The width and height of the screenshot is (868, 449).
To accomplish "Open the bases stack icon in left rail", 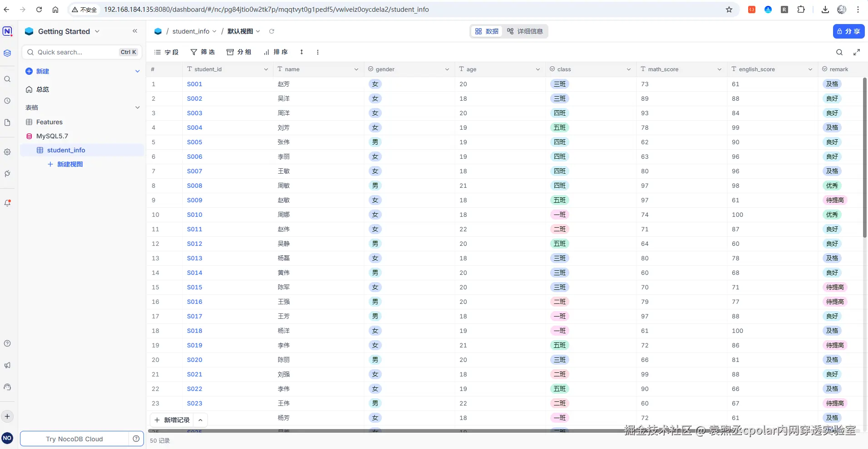I will point(7,53).
